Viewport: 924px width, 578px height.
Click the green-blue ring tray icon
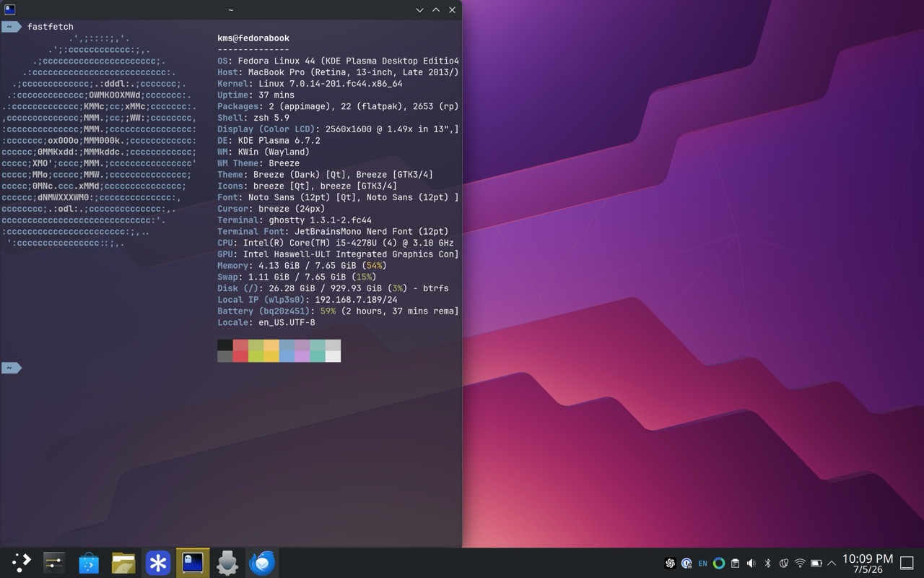pyautogui.click(x=719, y=564)
